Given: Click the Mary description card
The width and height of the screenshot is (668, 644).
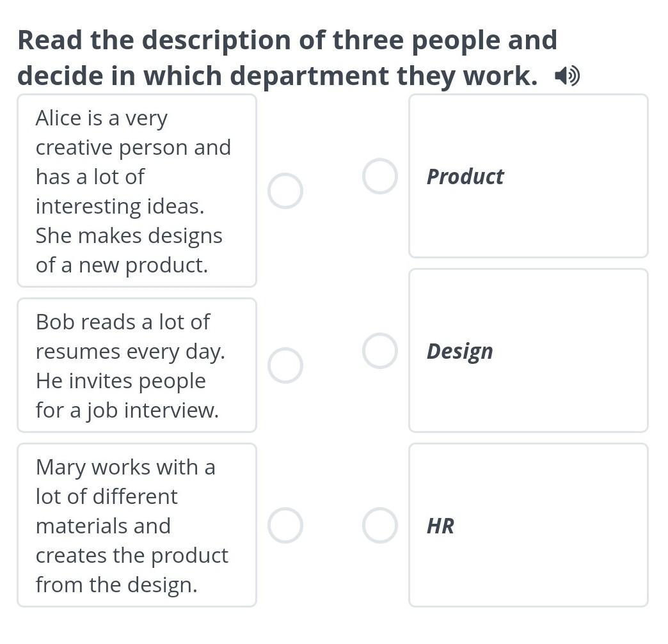Looking at the screenshot, I should (x=136, y=525).
